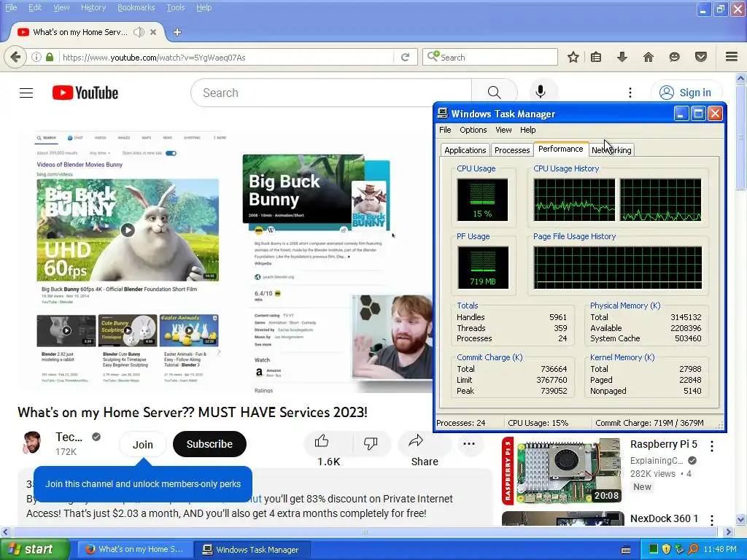This screenshot has width=747, height=560.
Task: Run YouTube search with magnifier button
Action: [x=494, y=93]
